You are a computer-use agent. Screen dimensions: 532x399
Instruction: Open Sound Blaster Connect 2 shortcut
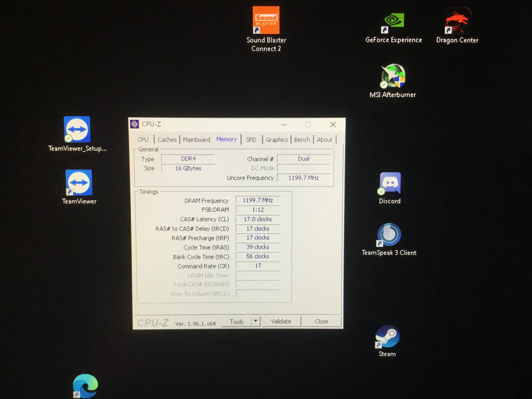266,20
